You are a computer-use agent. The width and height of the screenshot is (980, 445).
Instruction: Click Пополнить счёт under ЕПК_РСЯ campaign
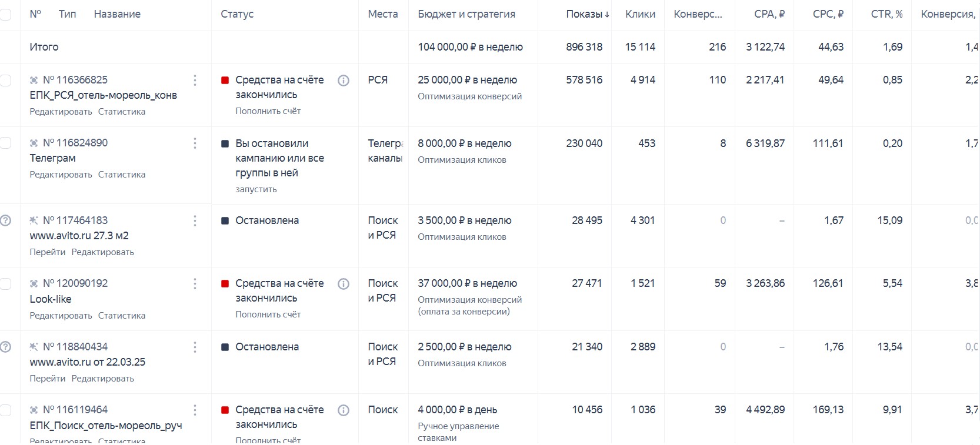[268, 111]
